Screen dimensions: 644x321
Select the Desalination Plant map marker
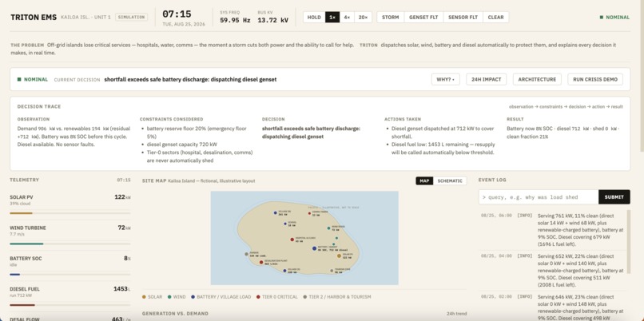(261, 262)
